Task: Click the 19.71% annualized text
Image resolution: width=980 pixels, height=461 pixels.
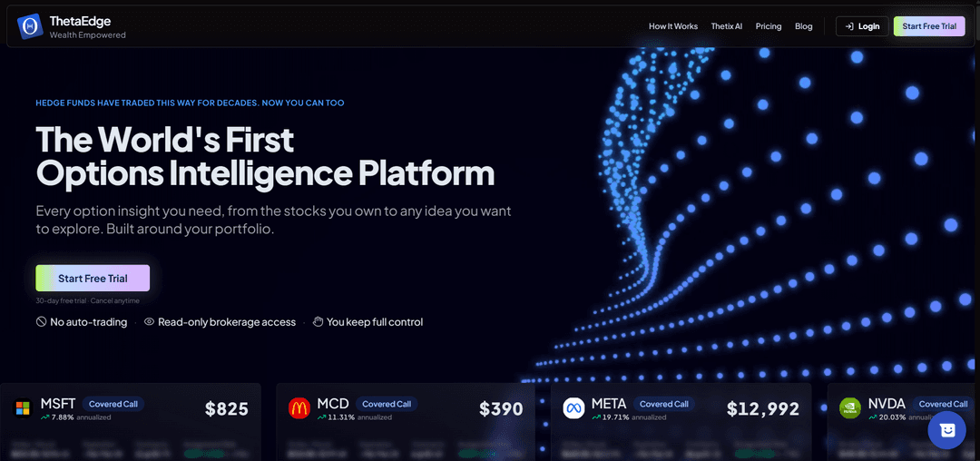Action: click(633, 417)
